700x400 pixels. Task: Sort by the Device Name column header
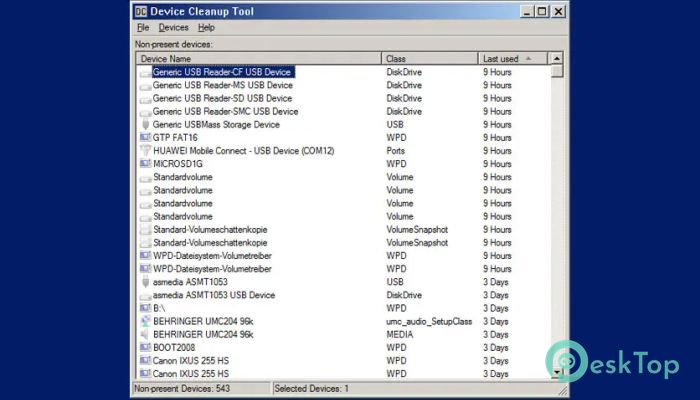pyautogui.click(x=259, y=58)
